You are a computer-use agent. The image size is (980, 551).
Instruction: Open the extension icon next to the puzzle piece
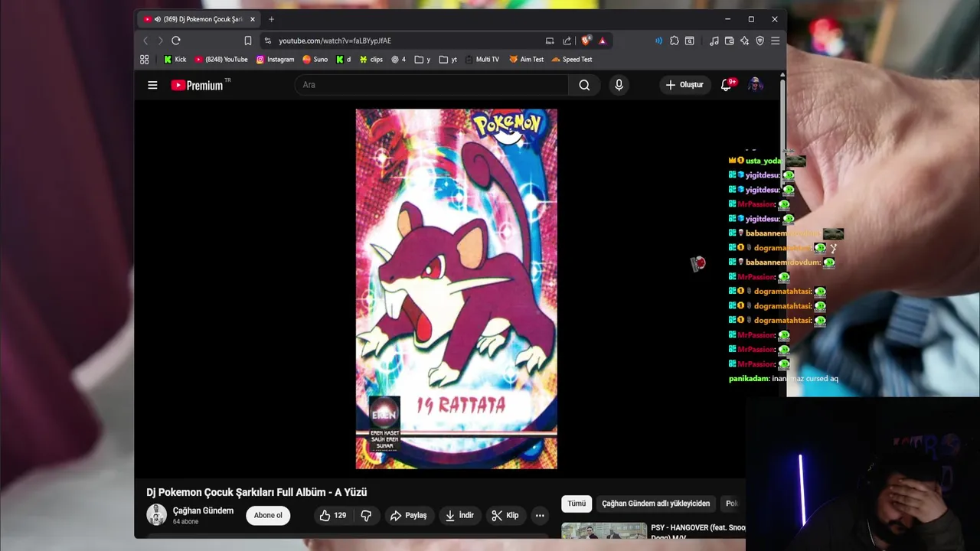click(690, 41)
